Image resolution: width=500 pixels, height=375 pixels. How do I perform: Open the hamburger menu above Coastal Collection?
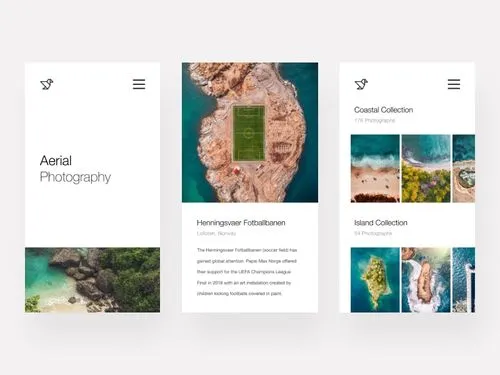(454, 84)
